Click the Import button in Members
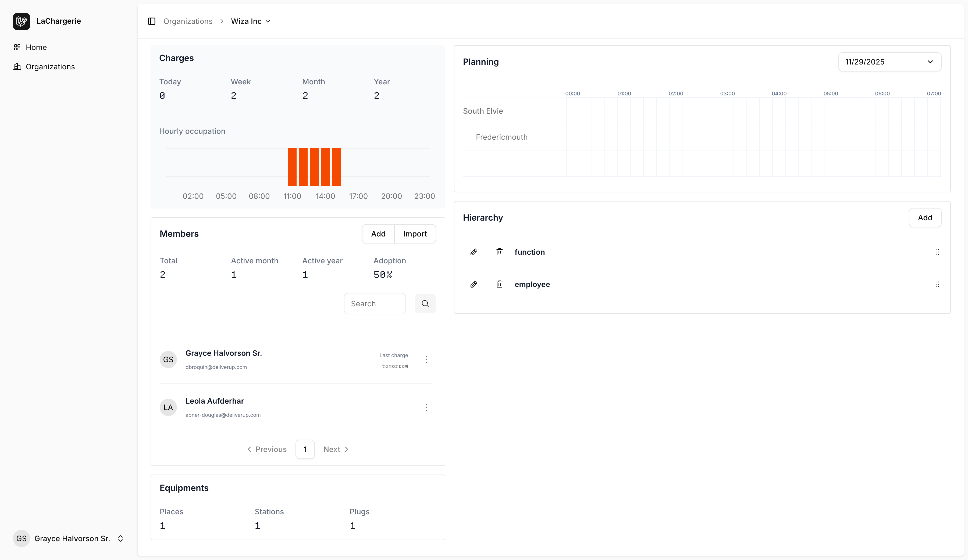This screenshot has height=560, width=968. [x=415, y=233]
